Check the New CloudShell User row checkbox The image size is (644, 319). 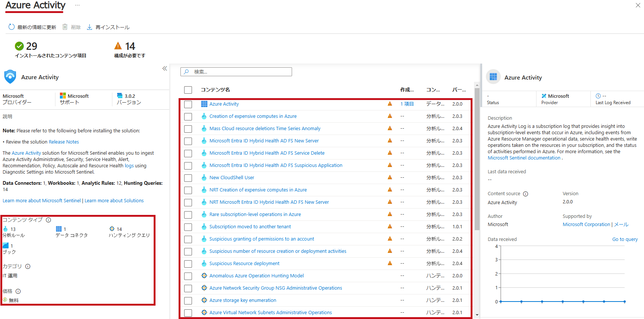pyautogui.click(x=188, y=178)
